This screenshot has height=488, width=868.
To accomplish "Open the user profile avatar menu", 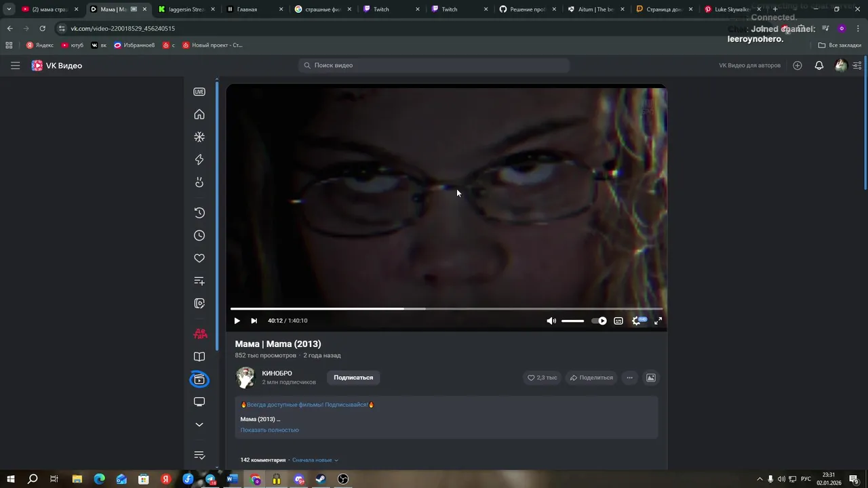I will (841, 66).
